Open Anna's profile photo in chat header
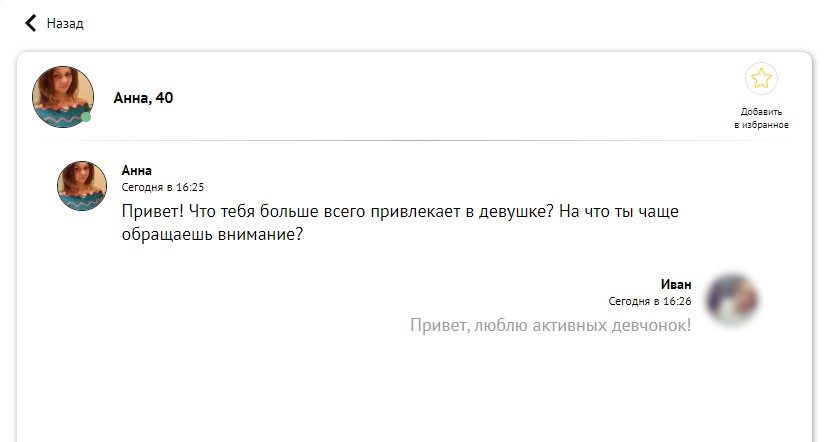The width and height of the screenshot is (834, 442). [x=63, y=96]
